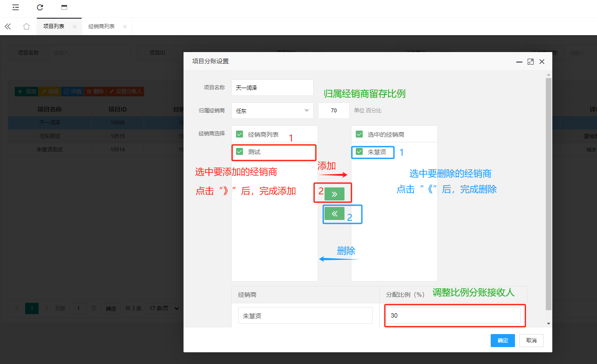
Task: Click the 经销商 field showing 朱慧贤
Action: (305, 315)
